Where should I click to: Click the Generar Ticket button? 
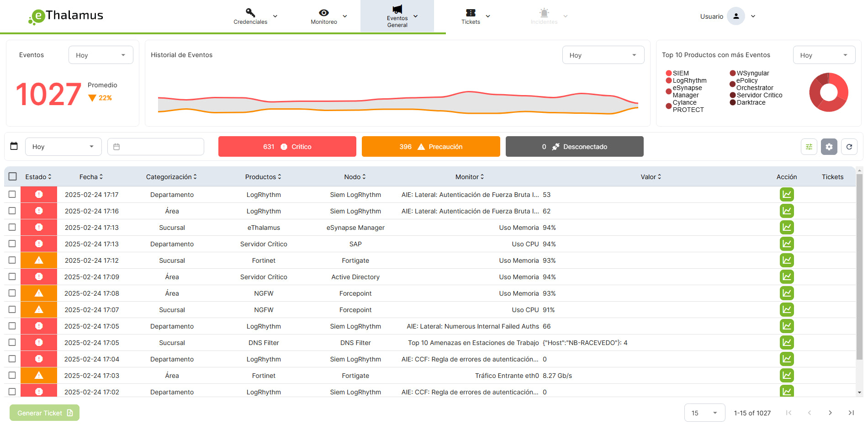point(45,413)
